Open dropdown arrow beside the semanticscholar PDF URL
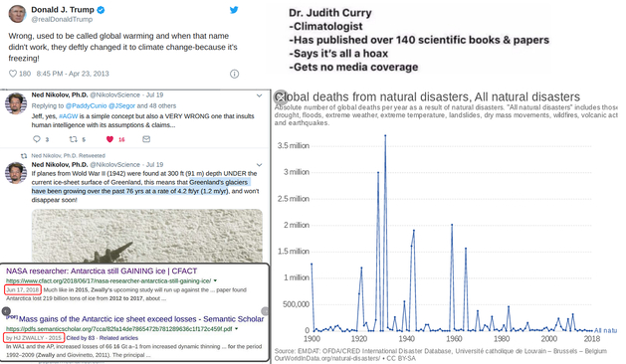Image resolution: width=626 pixels, height=364 pixels. pyautogui.click(x=236, y=329)
